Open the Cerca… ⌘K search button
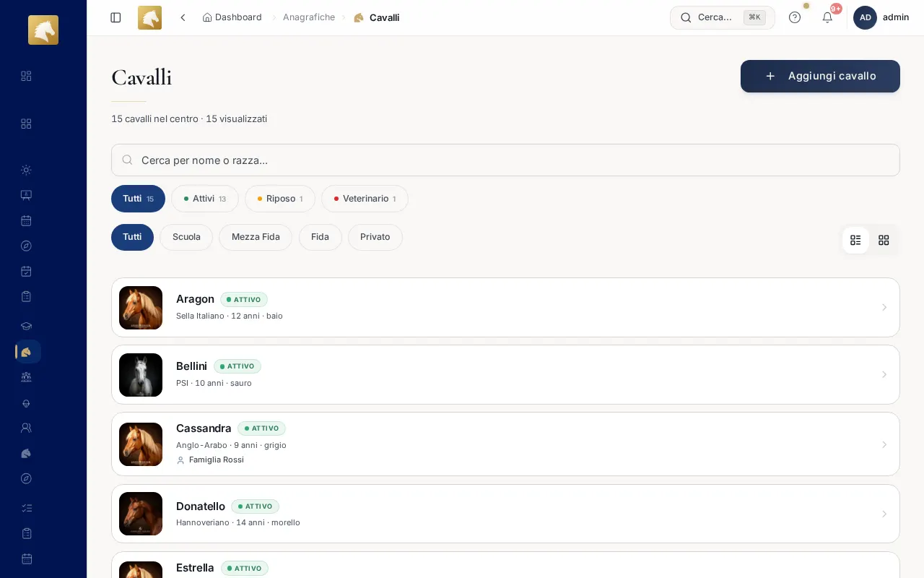The image size is (924, 578). pos(722,17)
